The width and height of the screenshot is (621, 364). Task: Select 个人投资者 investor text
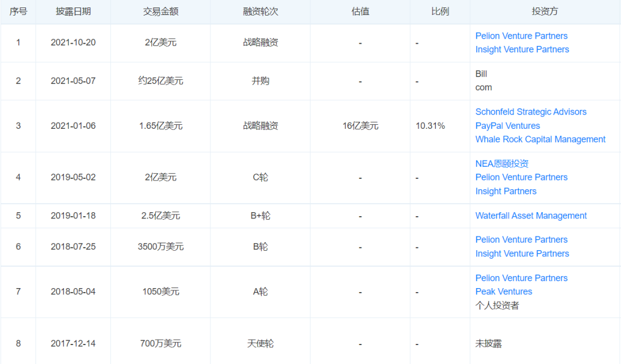click(497, 306)
